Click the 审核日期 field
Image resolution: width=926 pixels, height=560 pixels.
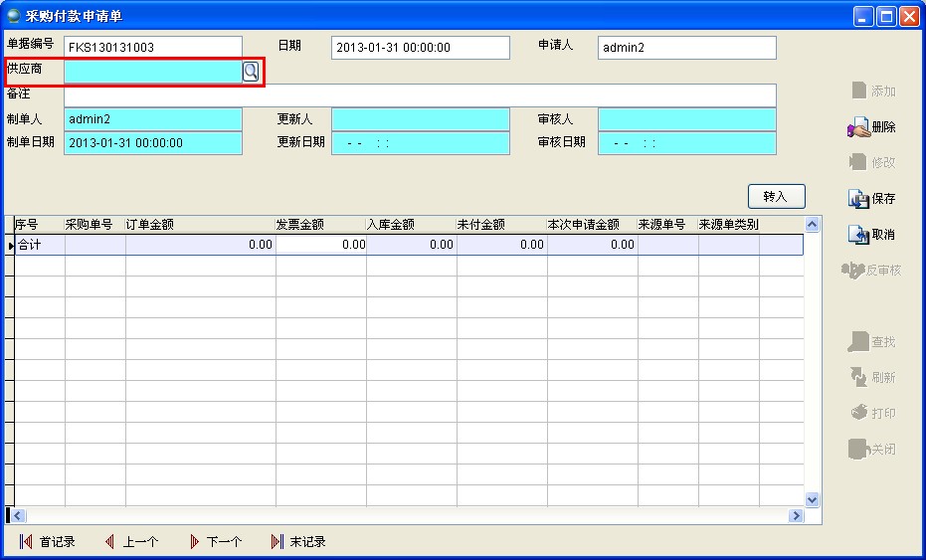[687, 143]
